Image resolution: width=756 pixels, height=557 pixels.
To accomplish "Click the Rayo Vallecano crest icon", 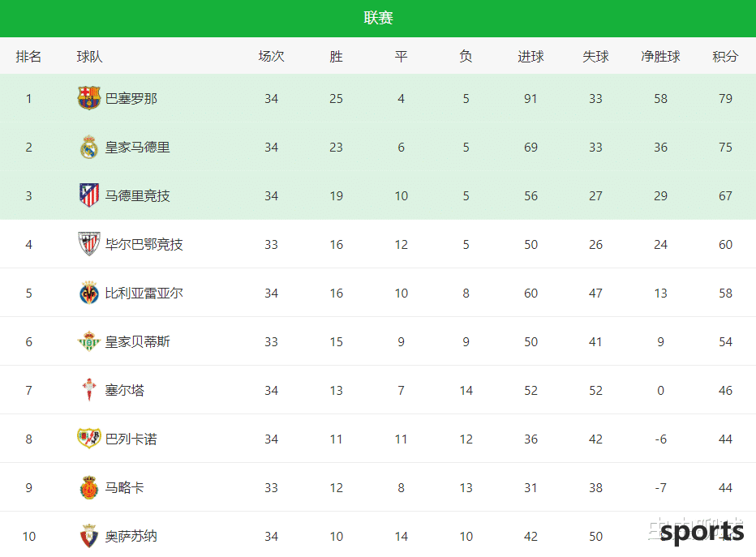I will 88,439.
